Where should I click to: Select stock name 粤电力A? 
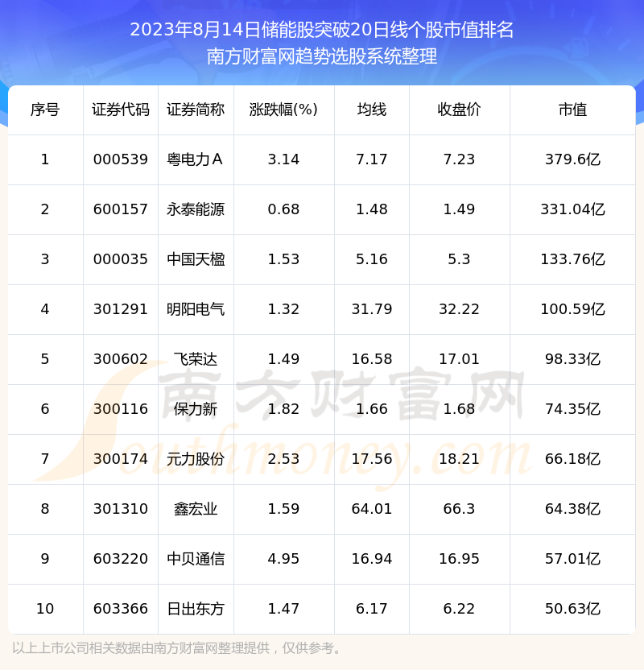196,159
